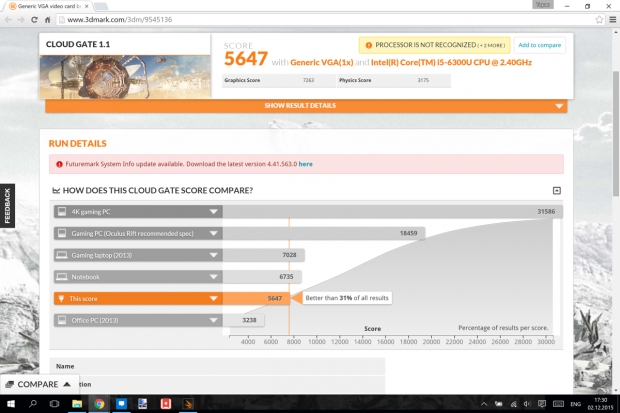Expand the Office PC (2013) dropdown

(213, 320)
